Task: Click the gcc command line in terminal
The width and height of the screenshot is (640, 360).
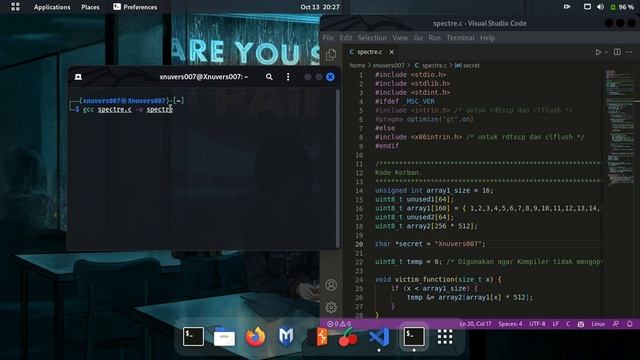Action: [x=128, y=109]
